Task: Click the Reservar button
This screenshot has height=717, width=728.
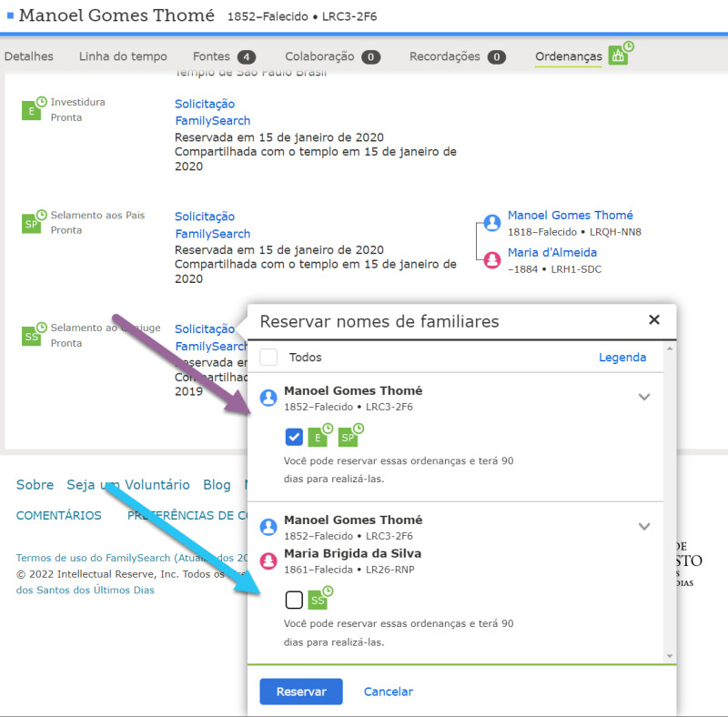Action: [x=301, y=692]
